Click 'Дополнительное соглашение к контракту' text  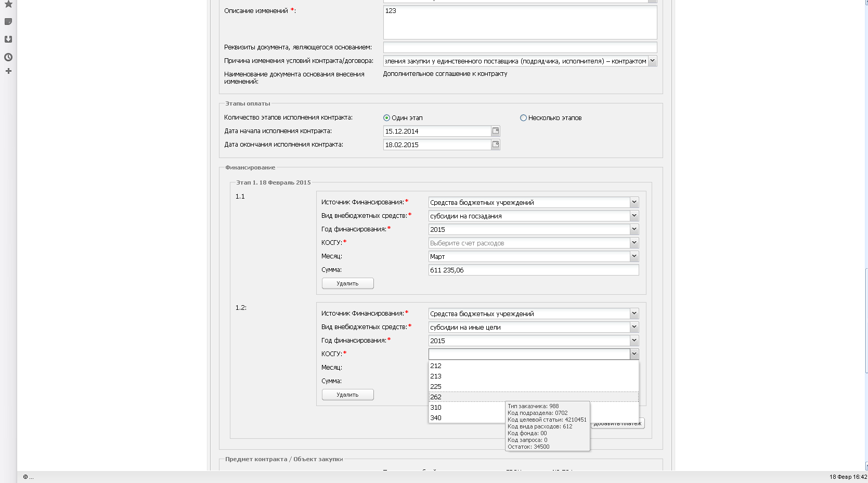click(x=445, y=74)
